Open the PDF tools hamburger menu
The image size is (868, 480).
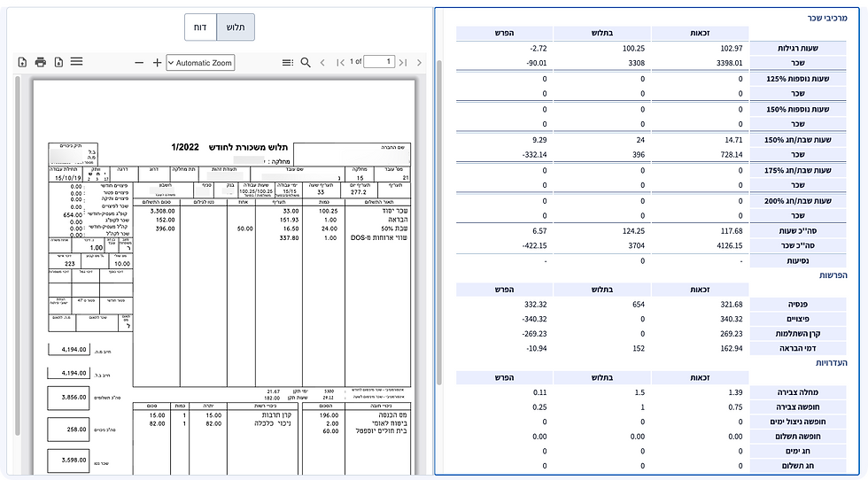[x=76, y=61]
